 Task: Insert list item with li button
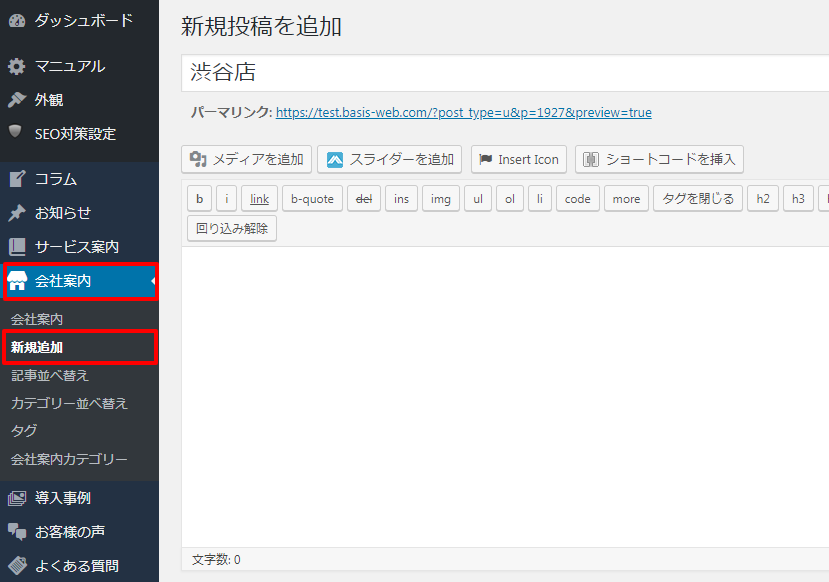(540, 199)
